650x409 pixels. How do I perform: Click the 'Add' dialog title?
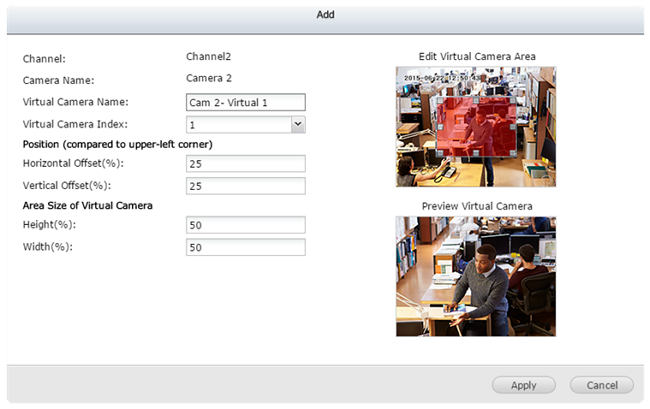point(325,15)
